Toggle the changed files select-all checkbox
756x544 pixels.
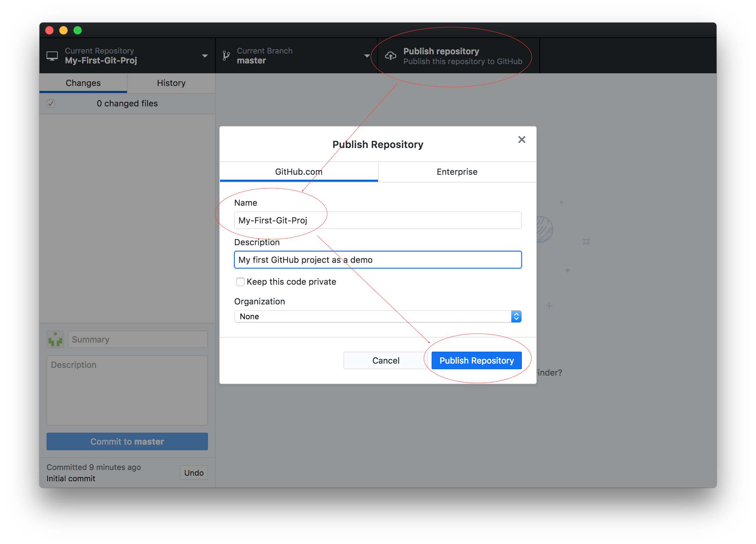pyautogui.click(x=51, y=103)
